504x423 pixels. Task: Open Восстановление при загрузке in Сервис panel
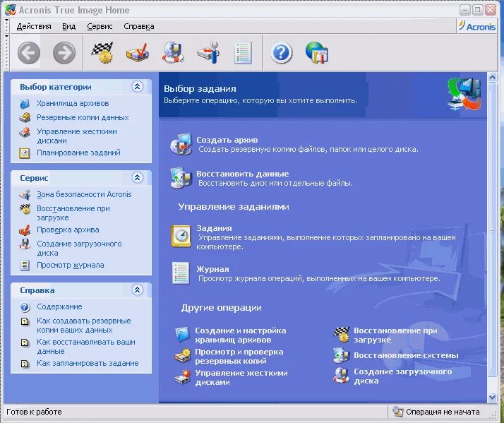tap(73, 213)
